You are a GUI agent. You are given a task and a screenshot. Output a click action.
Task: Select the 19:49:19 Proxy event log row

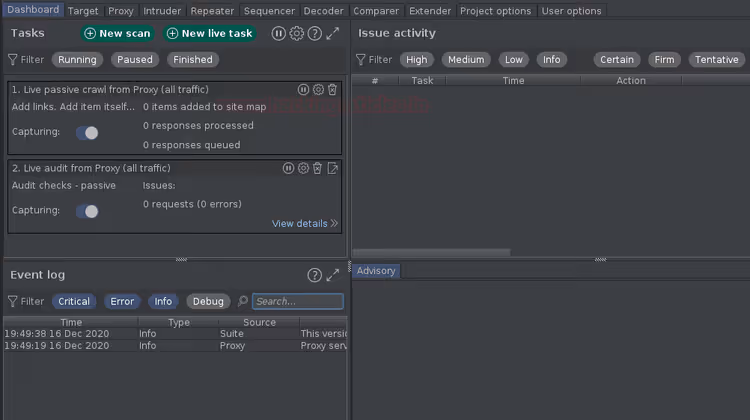(x=175, y=345)
